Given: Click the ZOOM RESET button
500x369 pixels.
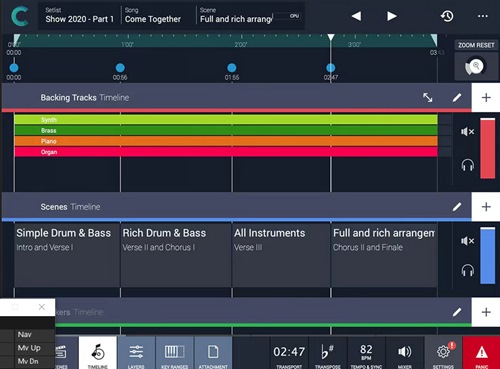Looking at the screenshot, I should click(476, 45).
